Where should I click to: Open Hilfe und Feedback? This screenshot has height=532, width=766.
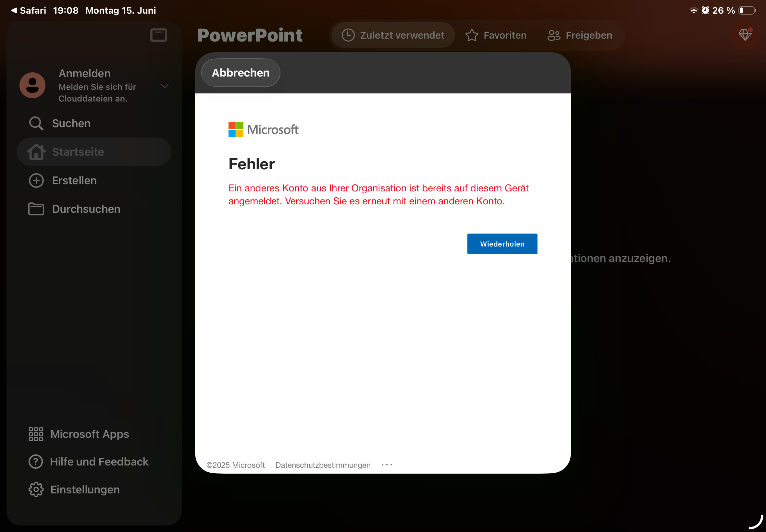pyautogui.click(x=88, y=462)
